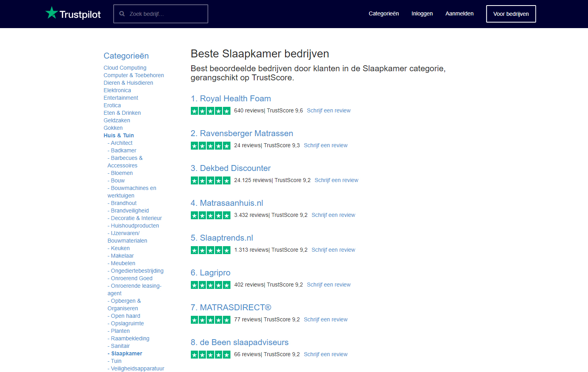The image size is (588, 372).
Task: Open the Bloemen subcategory
Action: point(120,173)
